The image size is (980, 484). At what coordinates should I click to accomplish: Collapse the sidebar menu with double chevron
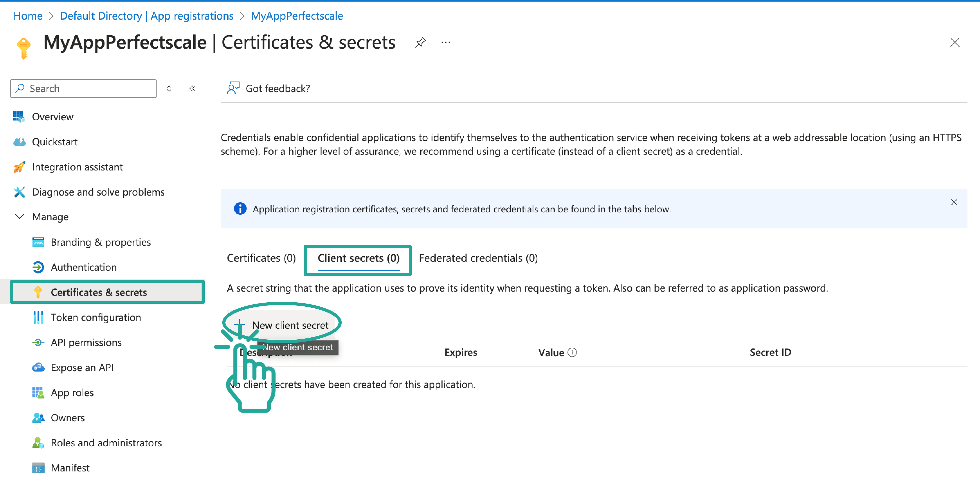pyautogui.click(x=193, y=88)
